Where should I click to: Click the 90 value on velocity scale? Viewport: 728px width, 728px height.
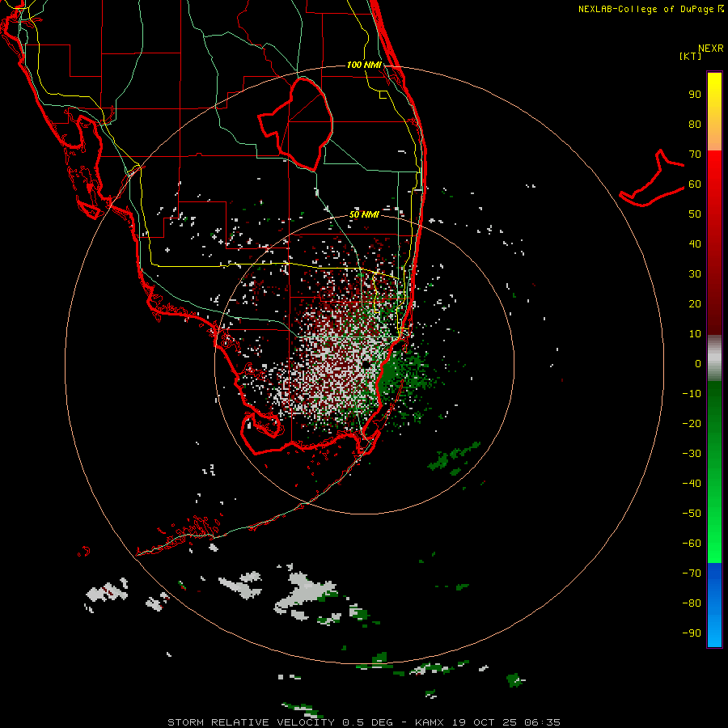click(x=695, y=95)
